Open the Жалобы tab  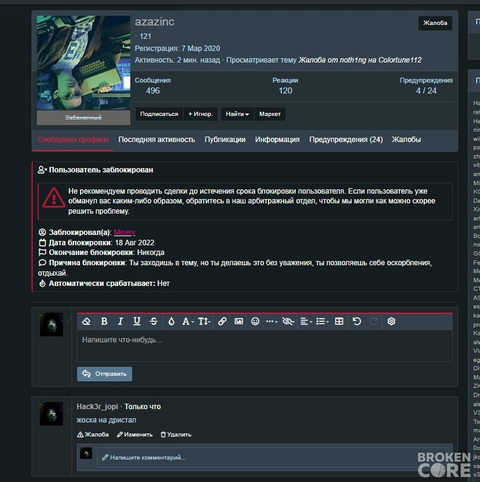[406, 140]
